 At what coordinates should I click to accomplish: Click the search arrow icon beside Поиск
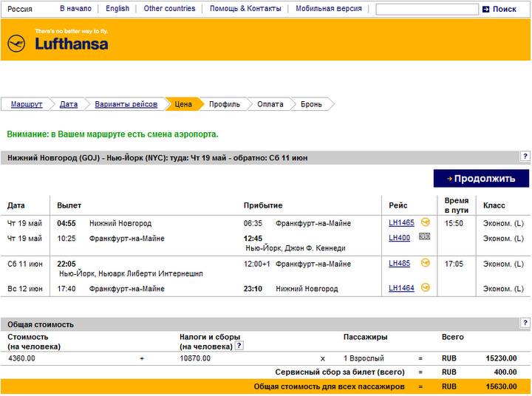coord(486,9)
